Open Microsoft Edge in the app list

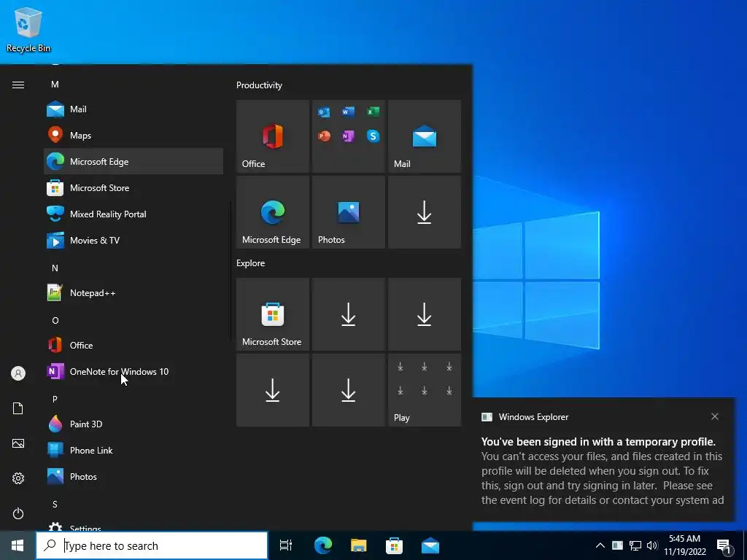(133, 161)
